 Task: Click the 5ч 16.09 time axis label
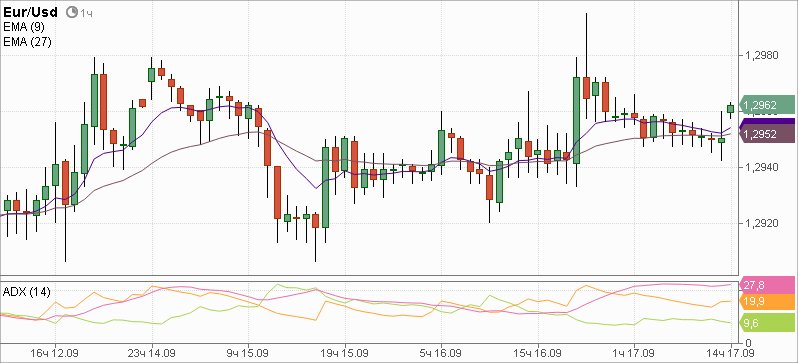[441, 353]
